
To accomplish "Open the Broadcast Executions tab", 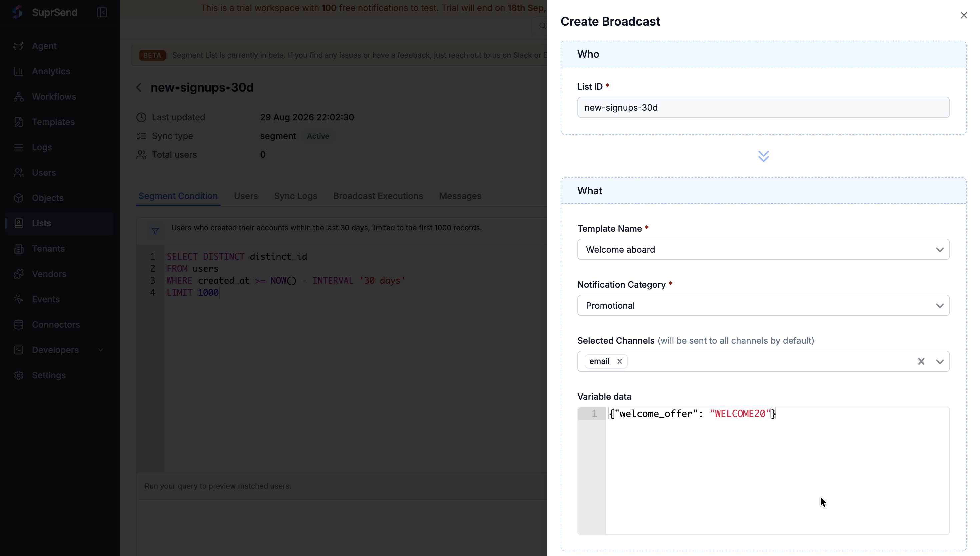I will coord(378,196).
